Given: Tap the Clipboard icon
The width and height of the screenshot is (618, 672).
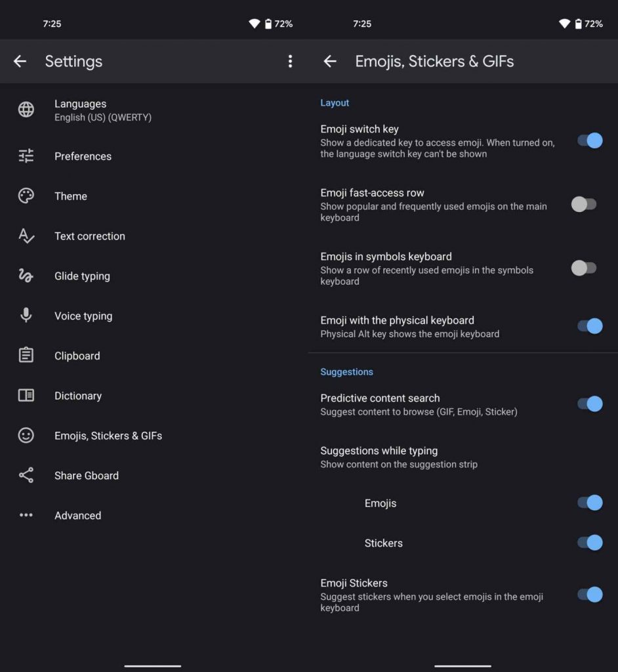Looking at the screenshot, I should click(26, 356).
